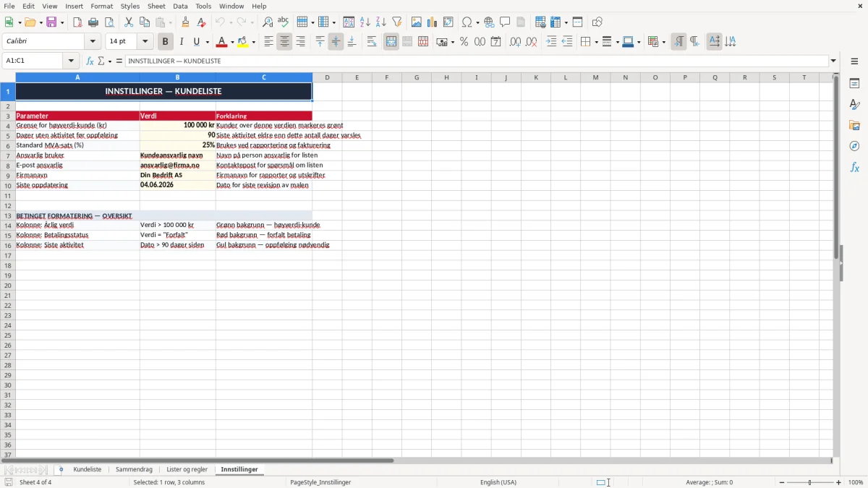This screenshot has height=488, width=868.
Task: Insert a hyperlink
Action: click(489, 22)
